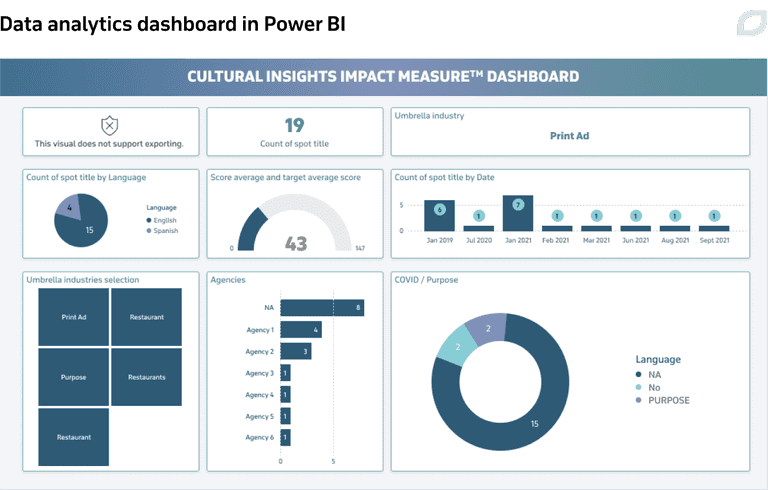Select the Agency 2 bar
This screenshot has height=490, width=768.
(x=295, y=351)
